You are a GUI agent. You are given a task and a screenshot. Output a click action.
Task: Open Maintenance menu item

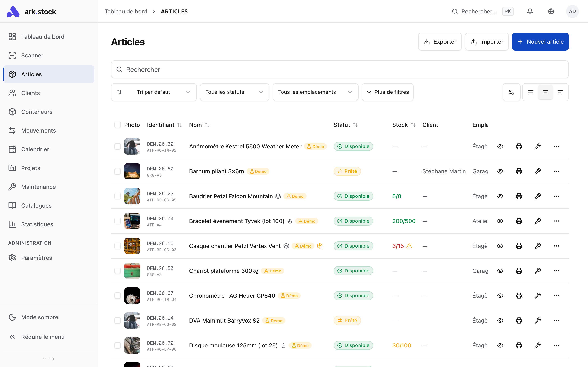[38, 187]
